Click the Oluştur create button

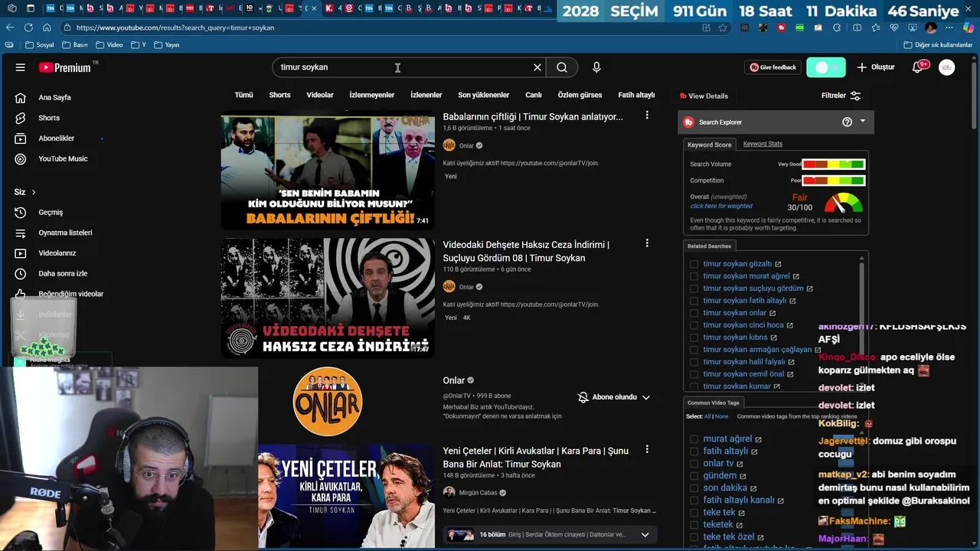(875, 67)
